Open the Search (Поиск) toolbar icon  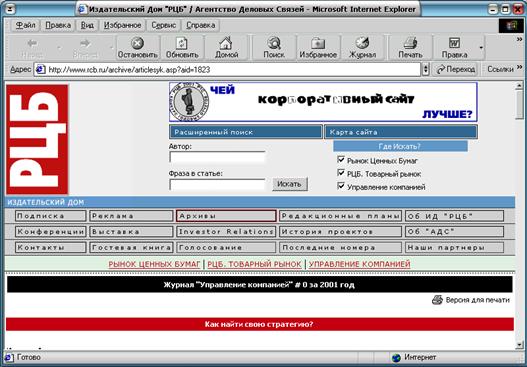274,43
